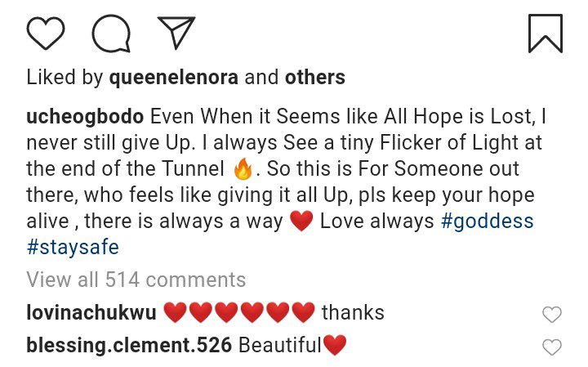Click the "thanks" comment text
Image resolution: width=588 pixels, height=367 pixels.
[353, 312]
